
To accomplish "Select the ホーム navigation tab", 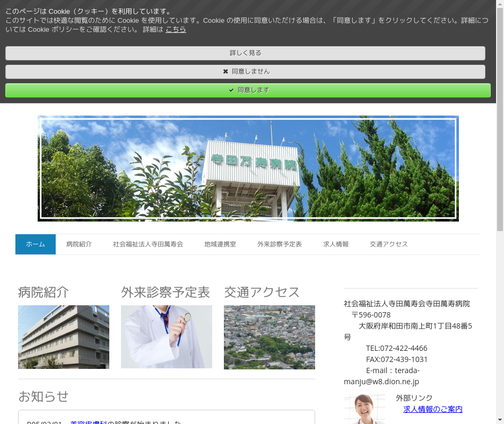I will click(x=36, y=244).
